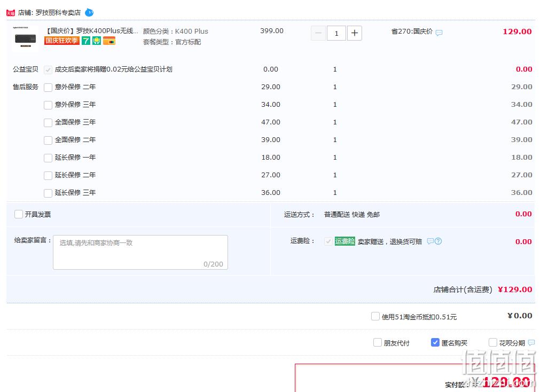This screenshot has width=541, height=392.
Task: Check 意外保修 三年 warranty option
Action: tap(48, 105)
